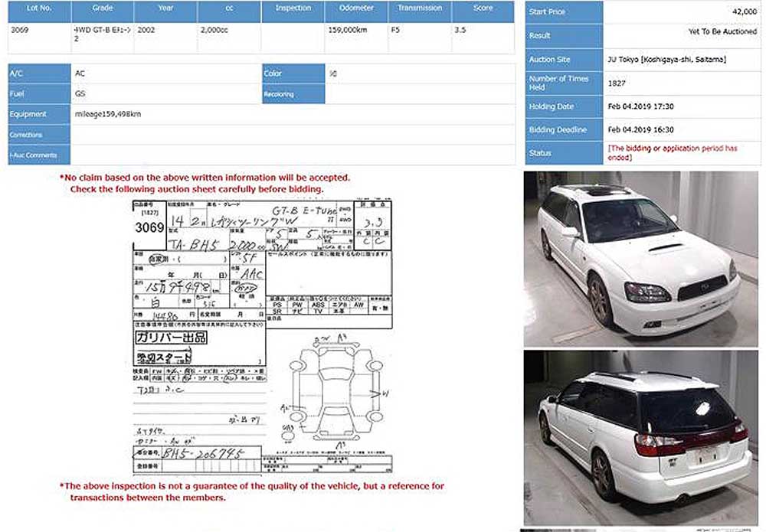Click the Recoloring label

[293, 93]
